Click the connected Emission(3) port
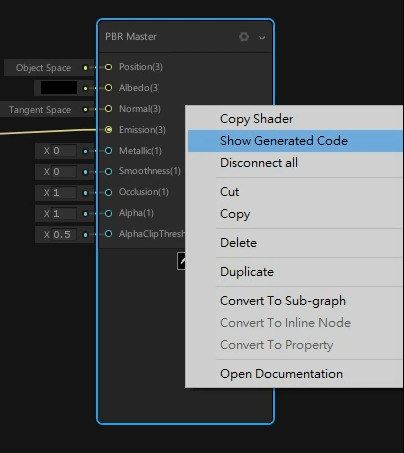This screenshot has height=453, width=404. [x=108, y=130]
